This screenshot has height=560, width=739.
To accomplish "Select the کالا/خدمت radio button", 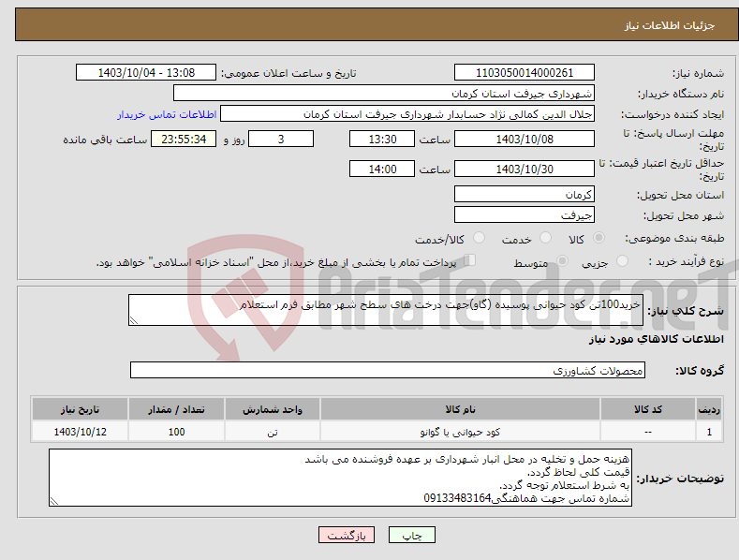I will point(479,238).
